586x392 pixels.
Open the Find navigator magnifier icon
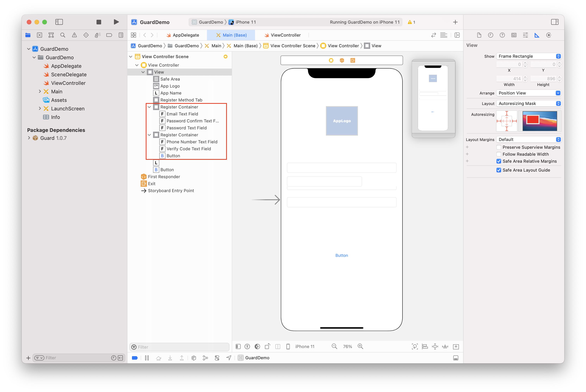(x=63, y=35)
